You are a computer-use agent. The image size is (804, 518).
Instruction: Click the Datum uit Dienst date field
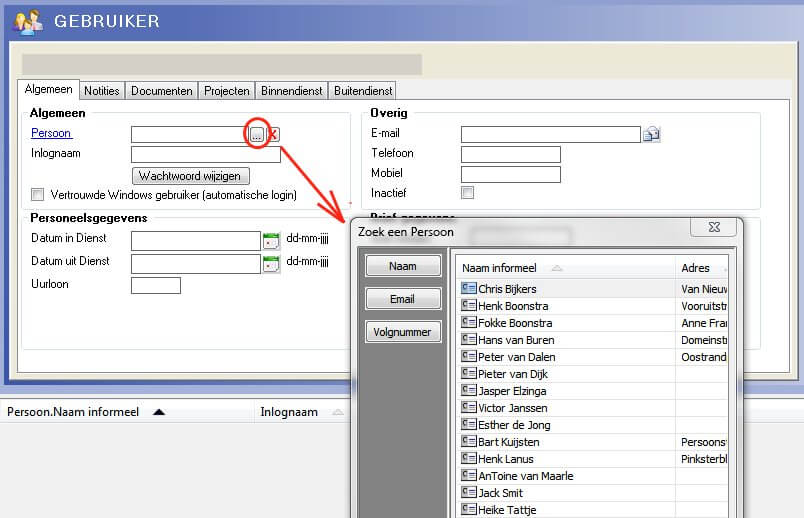pos(196,264)
